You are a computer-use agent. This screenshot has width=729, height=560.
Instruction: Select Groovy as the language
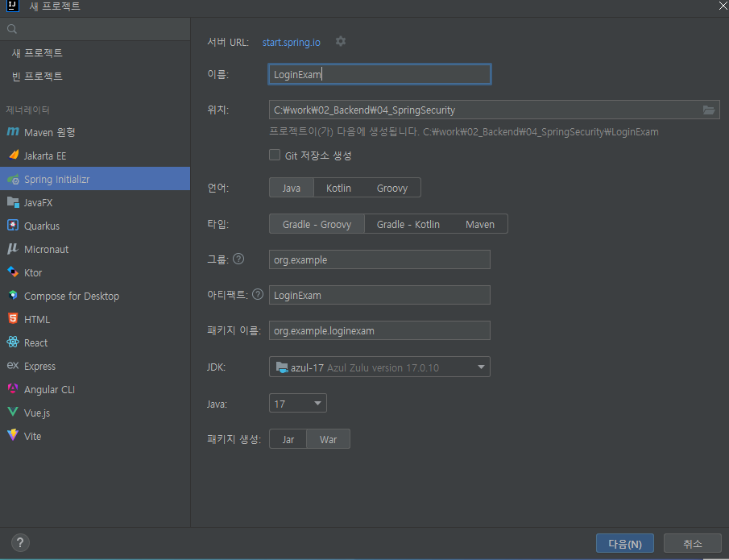(392, 188)
